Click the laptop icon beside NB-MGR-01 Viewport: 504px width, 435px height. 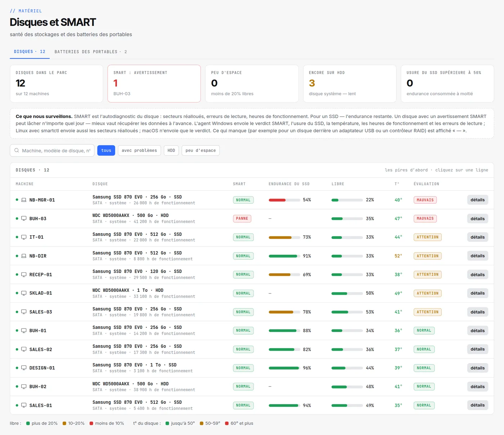[24, 200]
